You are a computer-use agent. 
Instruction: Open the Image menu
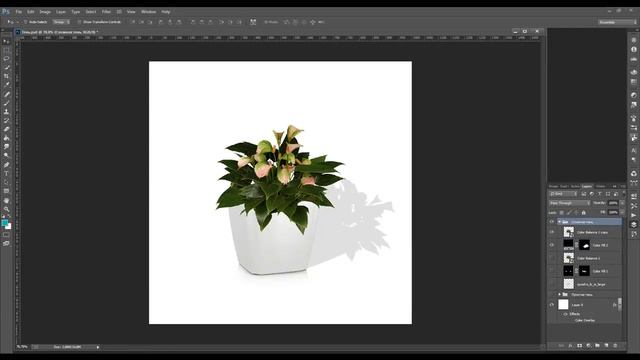click(45, 12)
